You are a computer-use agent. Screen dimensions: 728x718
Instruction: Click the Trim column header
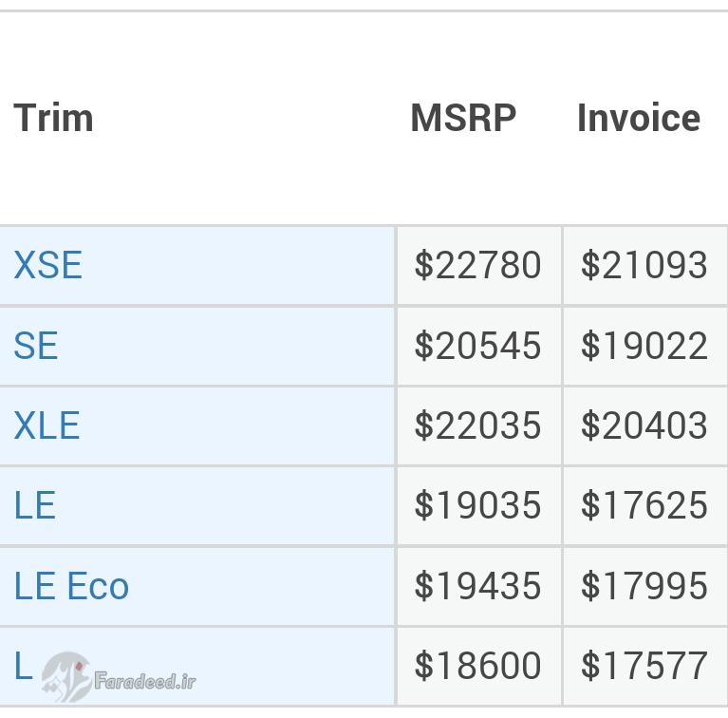54,118
